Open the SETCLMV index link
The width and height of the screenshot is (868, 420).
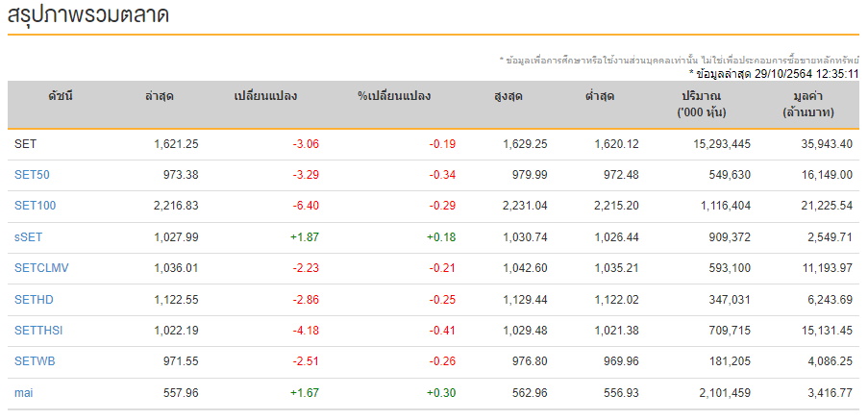click(x=41, y=268)
